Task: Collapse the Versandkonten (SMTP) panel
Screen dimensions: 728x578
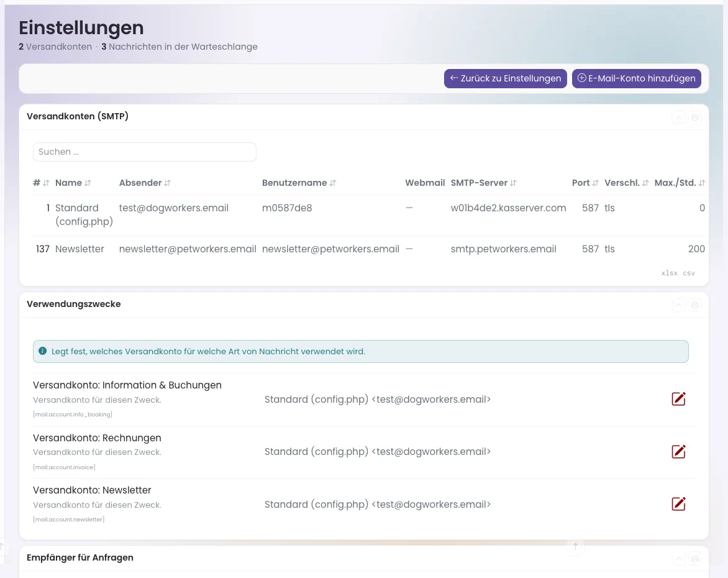Action: point(678,117)
